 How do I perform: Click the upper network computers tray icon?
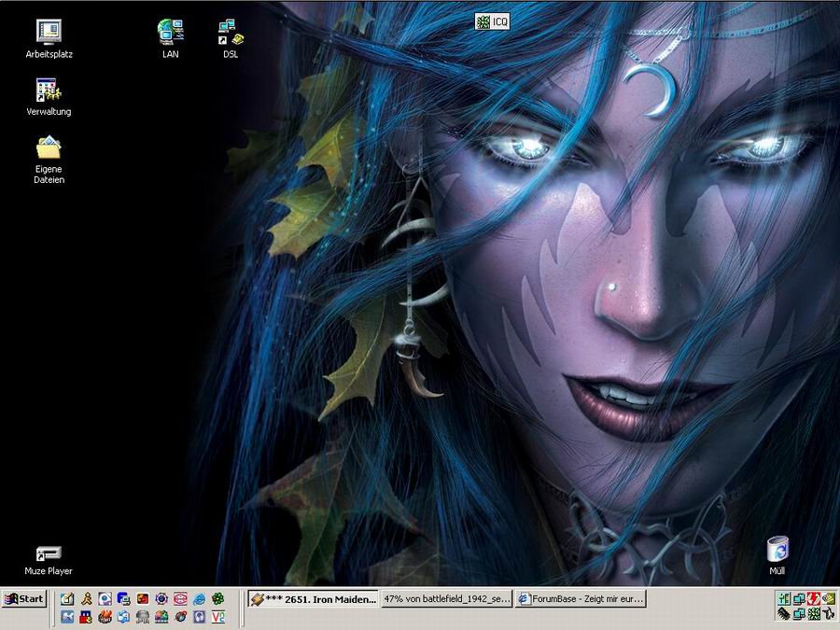tap(799, 598)
